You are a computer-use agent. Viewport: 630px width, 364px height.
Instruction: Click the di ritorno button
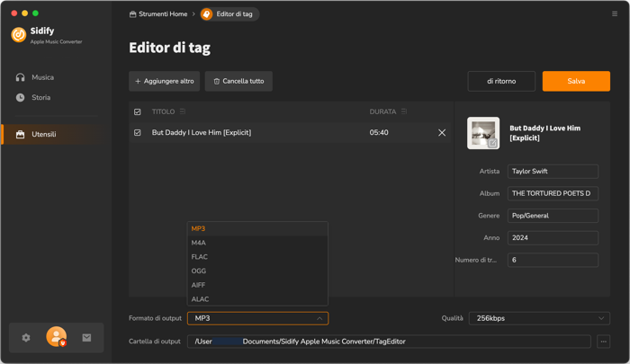point(501,81)
